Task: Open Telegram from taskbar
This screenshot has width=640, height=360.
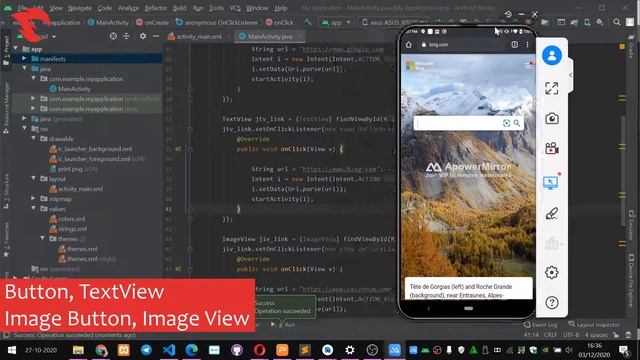Action: pos(146,350)
